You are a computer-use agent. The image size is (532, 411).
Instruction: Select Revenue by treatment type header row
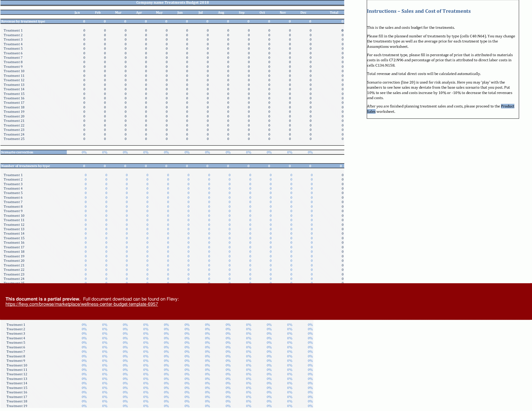coord(23,21)
